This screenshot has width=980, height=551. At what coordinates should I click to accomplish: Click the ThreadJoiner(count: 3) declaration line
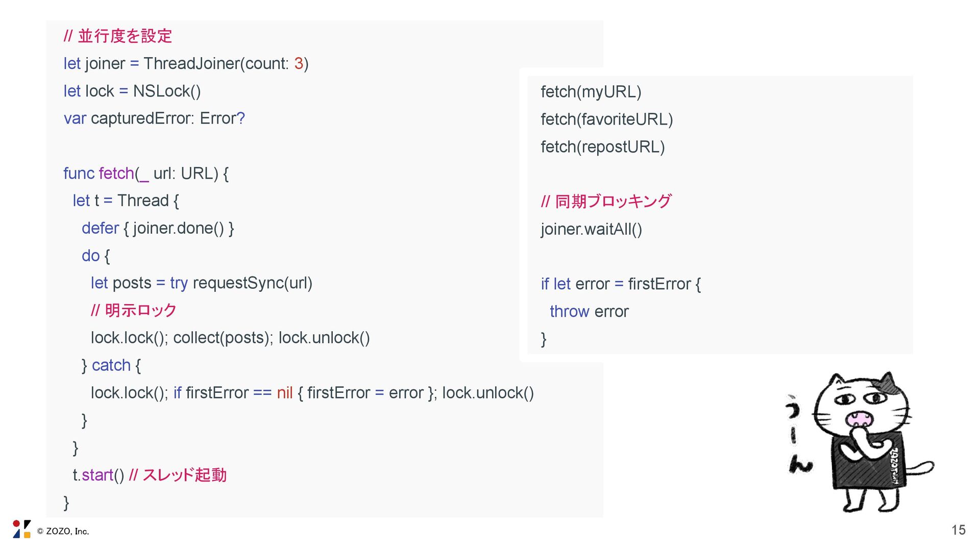click(x=186, y=64)
